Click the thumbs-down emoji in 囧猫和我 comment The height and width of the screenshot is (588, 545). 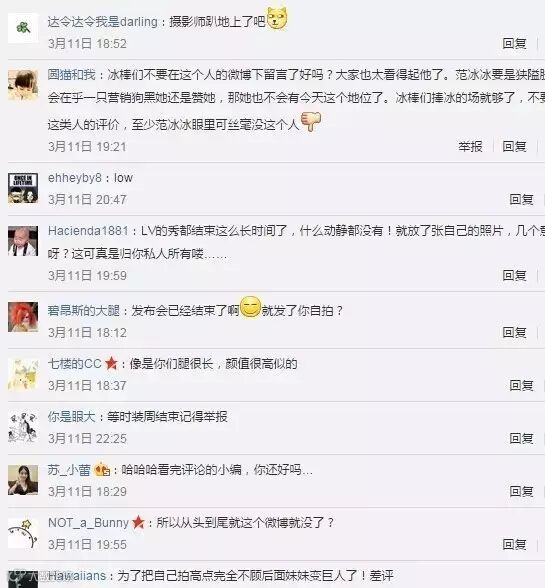pos(311,122)
